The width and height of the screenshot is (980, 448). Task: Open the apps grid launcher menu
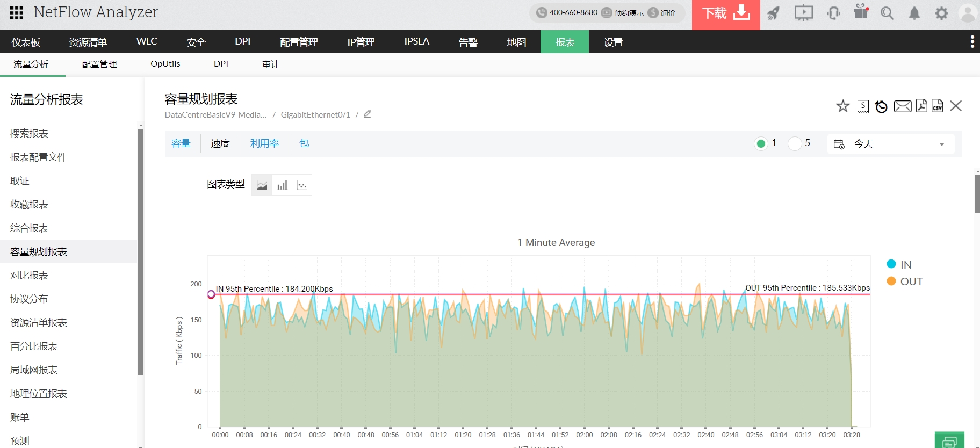[x=17, y=12]
